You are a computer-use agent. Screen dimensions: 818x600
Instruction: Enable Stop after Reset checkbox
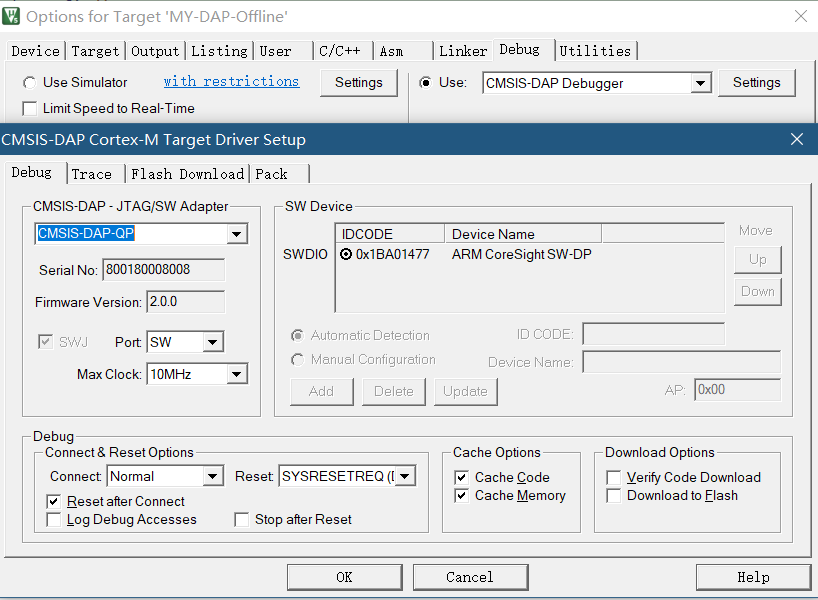pyautogui.click(x=241, y=520)
